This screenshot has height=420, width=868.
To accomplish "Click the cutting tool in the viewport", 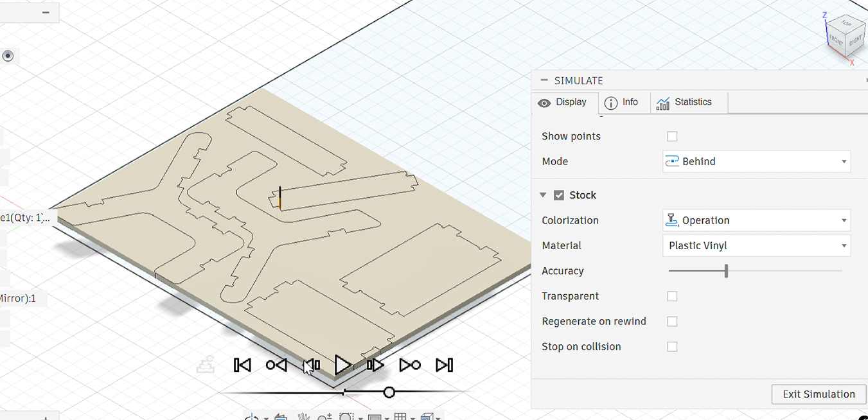I will tap(280, 197).
